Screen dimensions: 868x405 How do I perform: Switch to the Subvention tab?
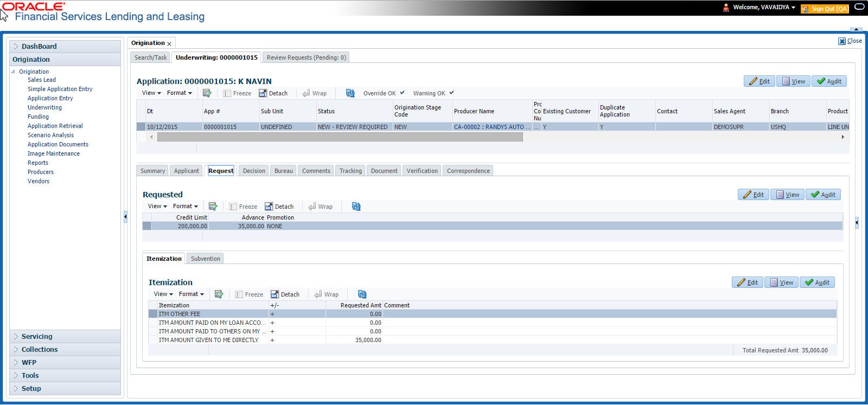click(206, 259)
